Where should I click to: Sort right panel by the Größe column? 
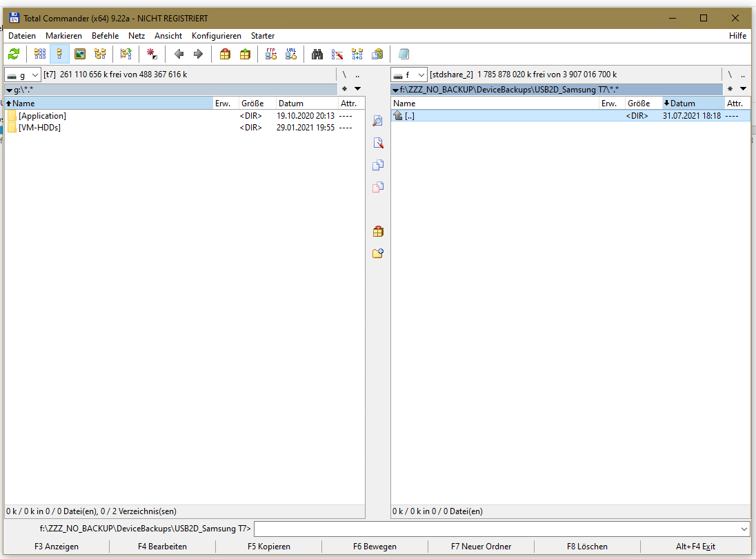point(643,104)
